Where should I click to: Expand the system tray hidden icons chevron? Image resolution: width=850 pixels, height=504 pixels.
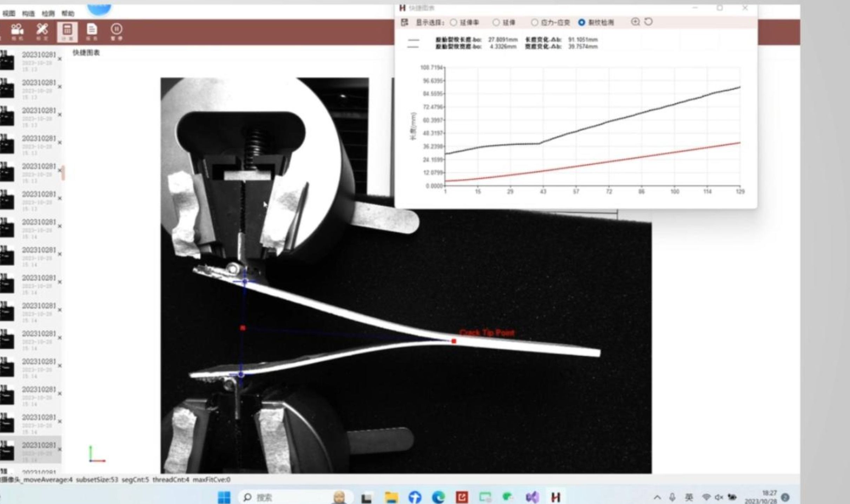pyautogui.click(x=657, y=497)
